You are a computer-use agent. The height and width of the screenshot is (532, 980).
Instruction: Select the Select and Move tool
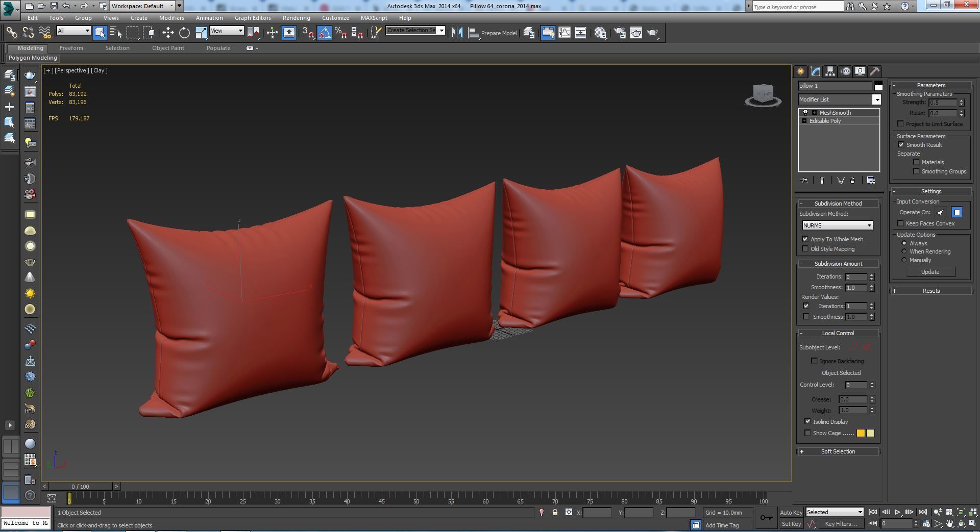click(x=168, y=33)
